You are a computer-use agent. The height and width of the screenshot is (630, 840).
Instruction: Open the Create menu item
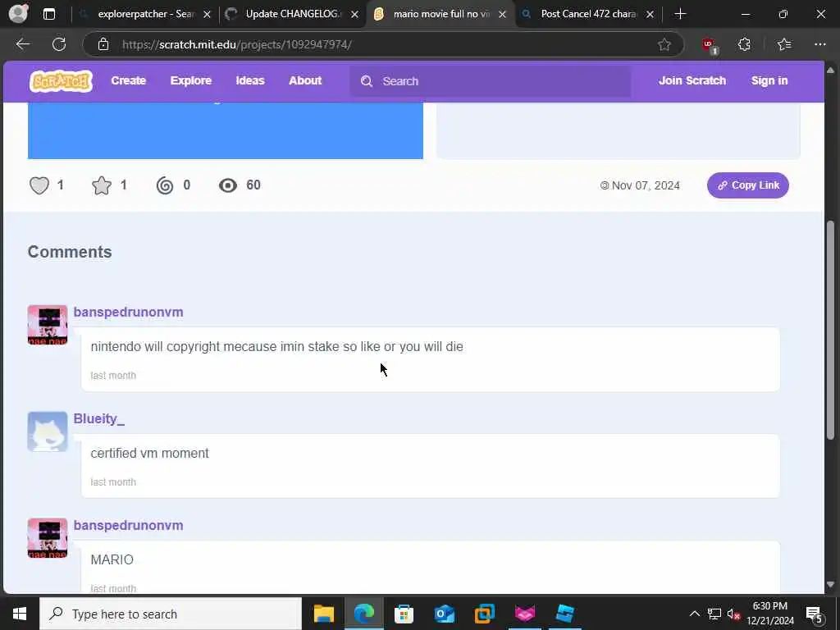[x=129, y=81]
